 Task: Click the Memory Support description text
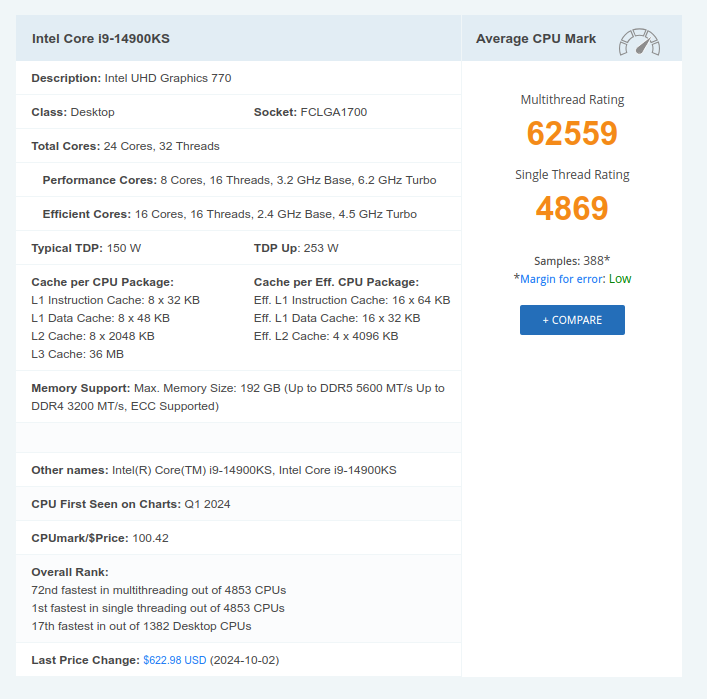click(238, 397)
